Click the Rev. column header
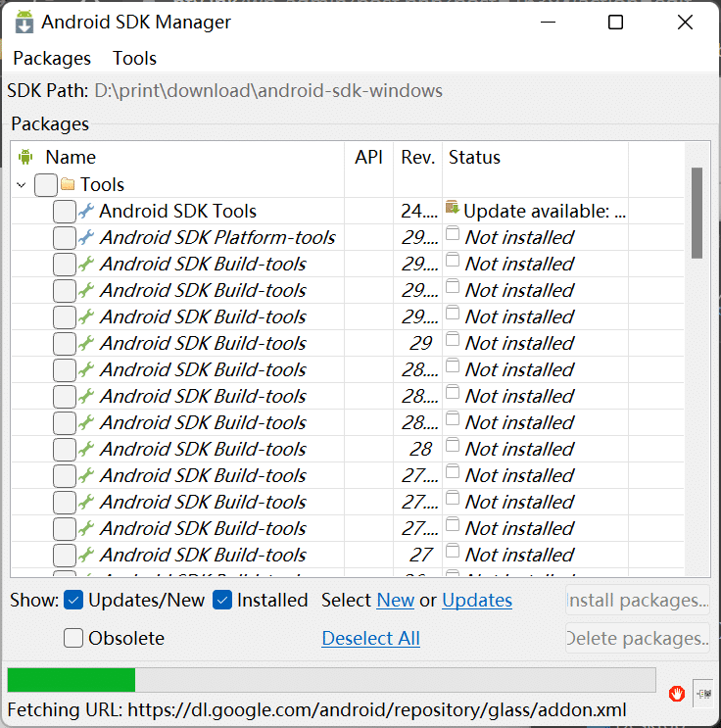Screen dimensions: 721x728 [418, 158]
